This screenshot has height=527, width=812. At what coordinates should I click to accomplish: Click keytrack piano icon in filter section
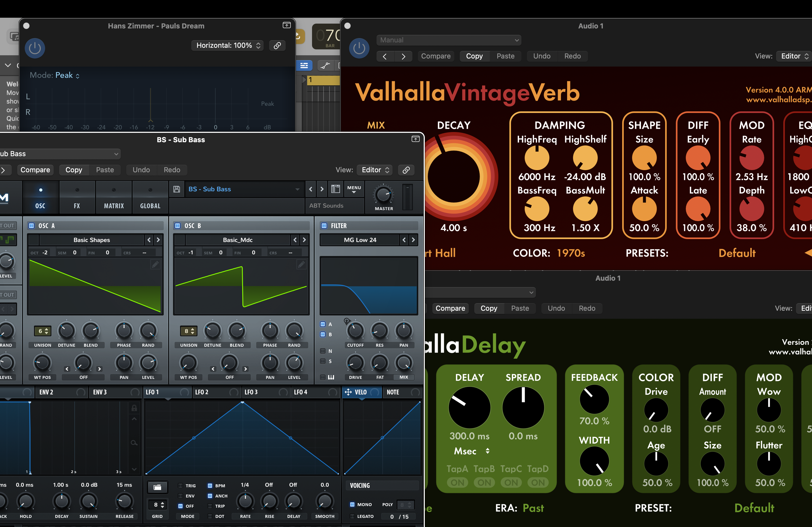tap(331, 377)
